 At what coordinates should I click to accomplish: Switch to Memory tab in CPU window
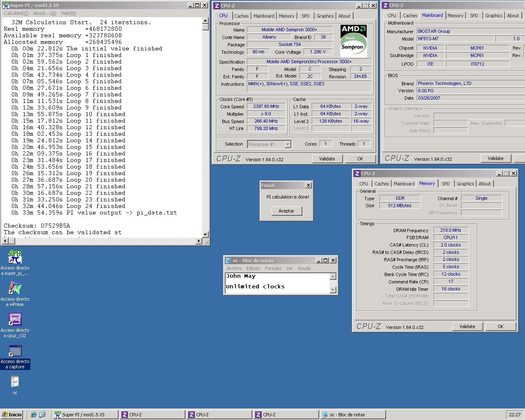click(287, 16)
